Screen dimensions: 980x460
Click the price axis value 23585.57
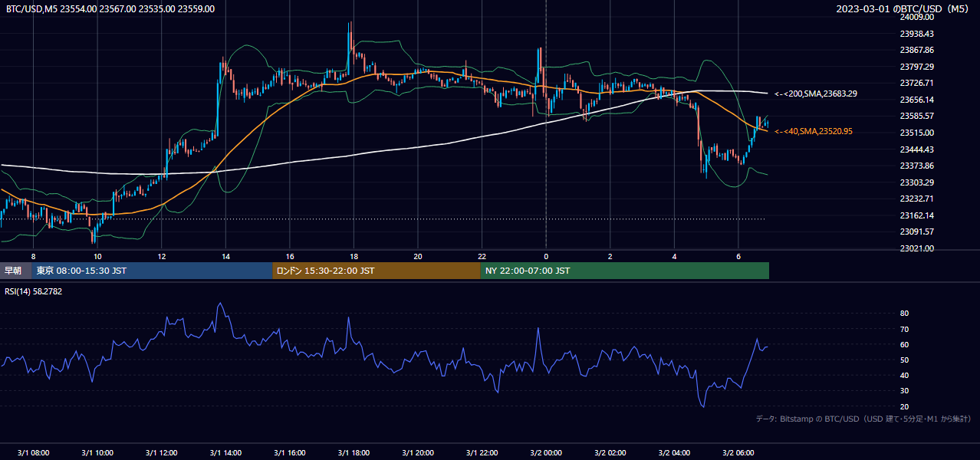click(916, 116)
